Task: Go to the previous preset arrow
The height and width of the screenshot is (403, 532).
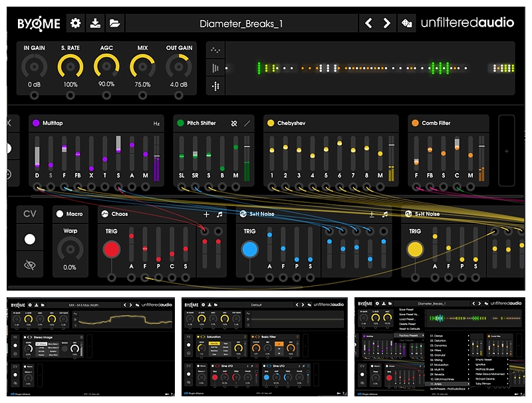Action: [x=368, y=23]
